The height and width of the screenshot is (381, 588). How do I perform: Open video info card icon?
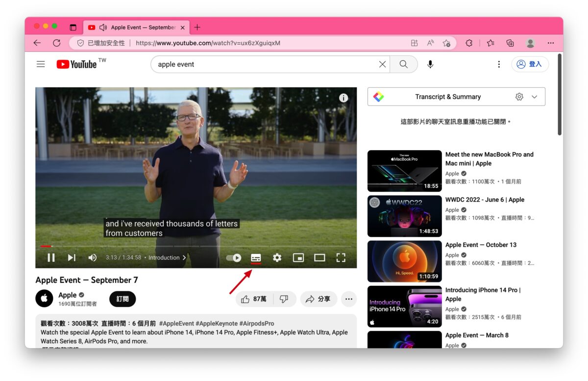343,98
